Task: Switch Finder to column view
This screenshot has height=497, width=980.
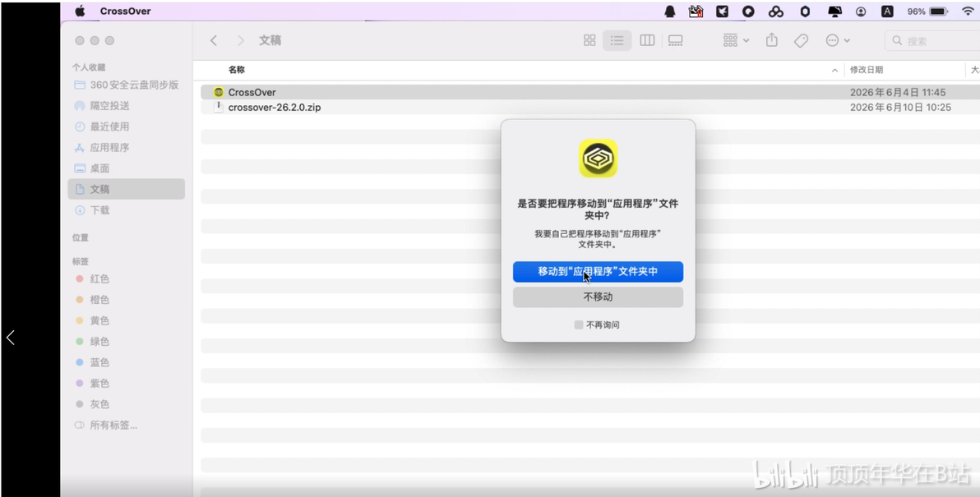Action: (x=647, y=40)
